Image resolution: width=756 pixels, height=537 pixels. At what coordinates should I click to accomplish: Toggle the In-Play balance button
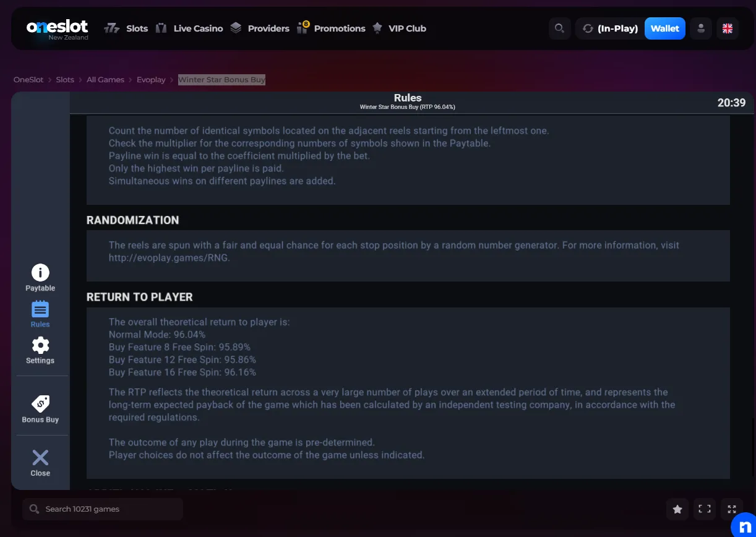(609, 28)
